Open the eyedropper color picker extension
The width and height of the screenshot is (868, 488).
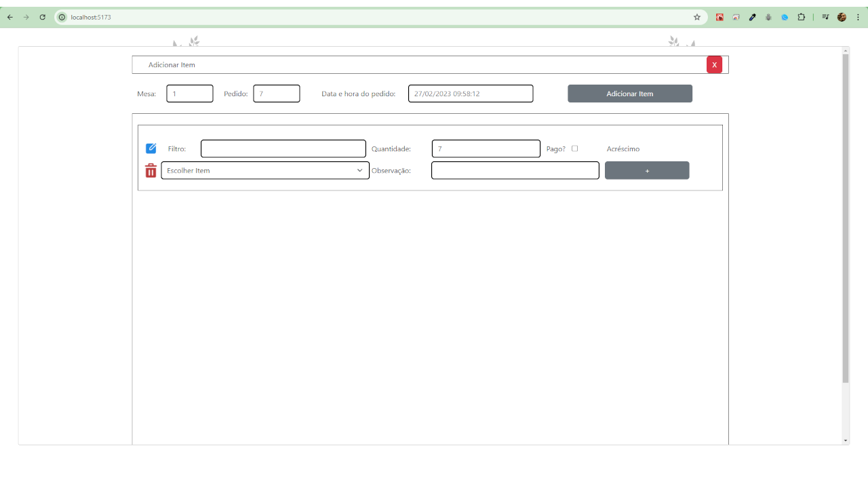pos(752,17)
